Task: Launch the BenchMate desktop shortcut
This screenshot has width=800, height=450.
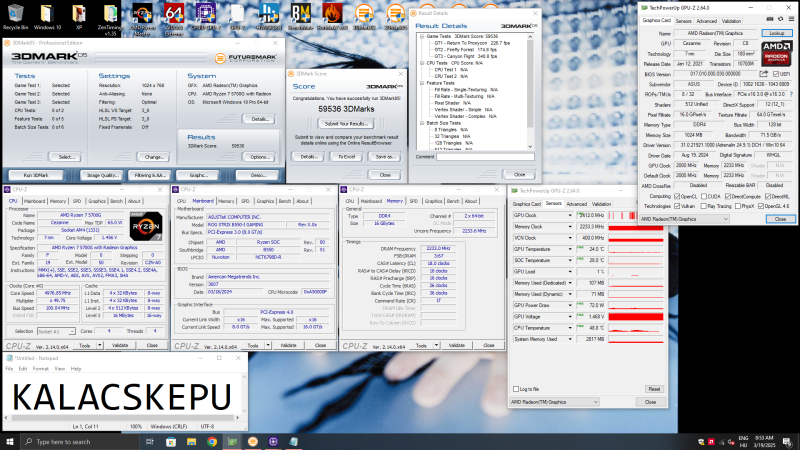Action: click(301, 15)
